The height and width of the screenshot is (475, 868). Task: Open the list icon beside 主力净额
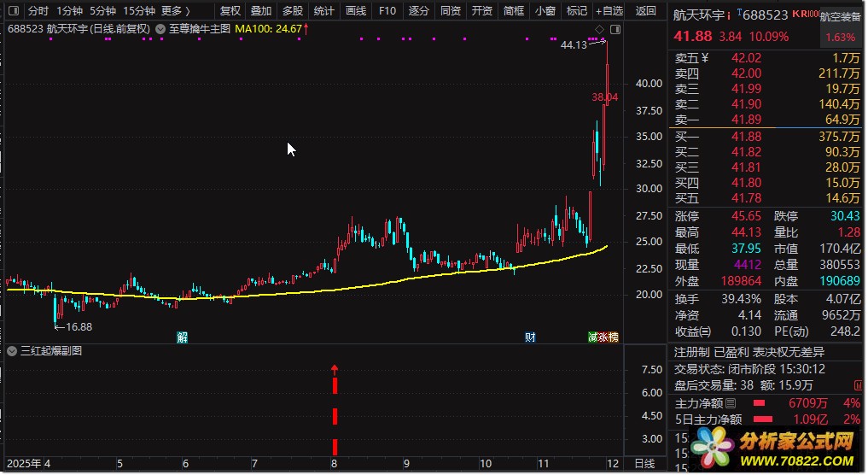click(x=730, y=402)
